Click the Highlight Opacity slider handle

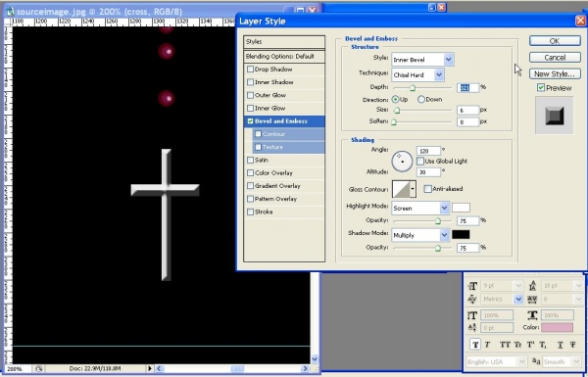438,221
